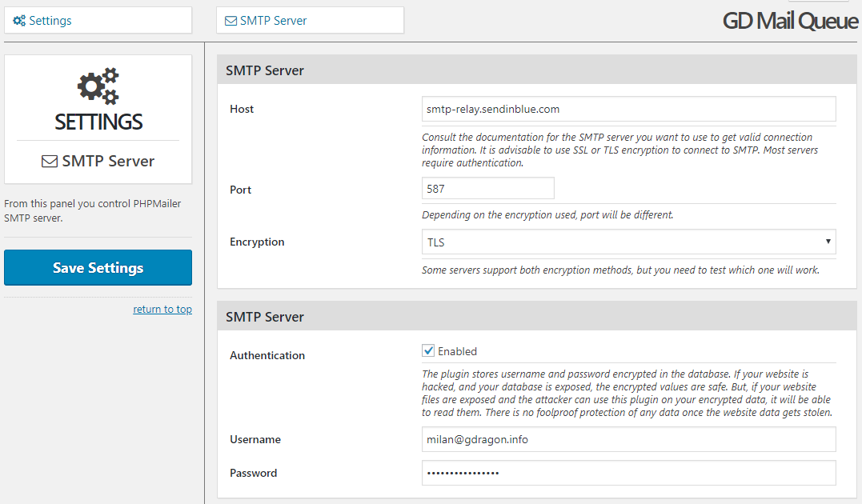Follow the return to top link
This screenshot has width=862, height=504.
[x=162, y=309]
